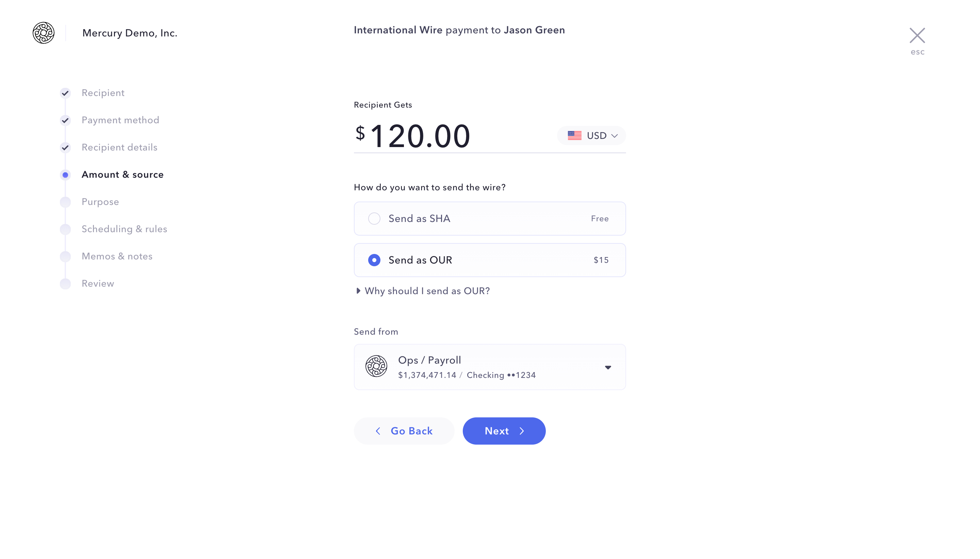The width and height of the screenshot is (980, 559).
Task: Click the Amount & source step dot
Action: point(65,175)
